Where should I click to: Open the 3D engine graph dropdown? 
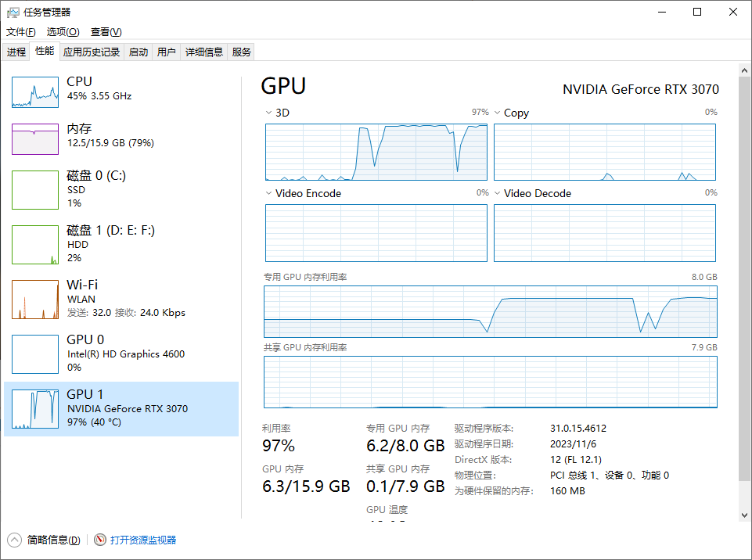(x=268, y=113)
